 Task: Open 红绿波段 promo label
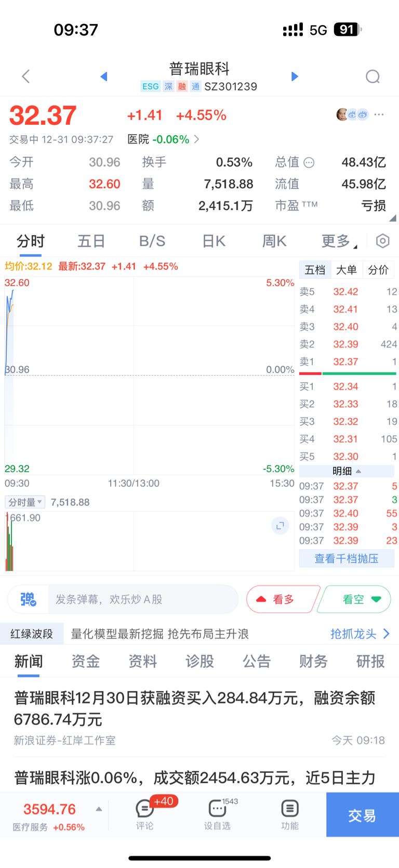[x=32, y=633]
